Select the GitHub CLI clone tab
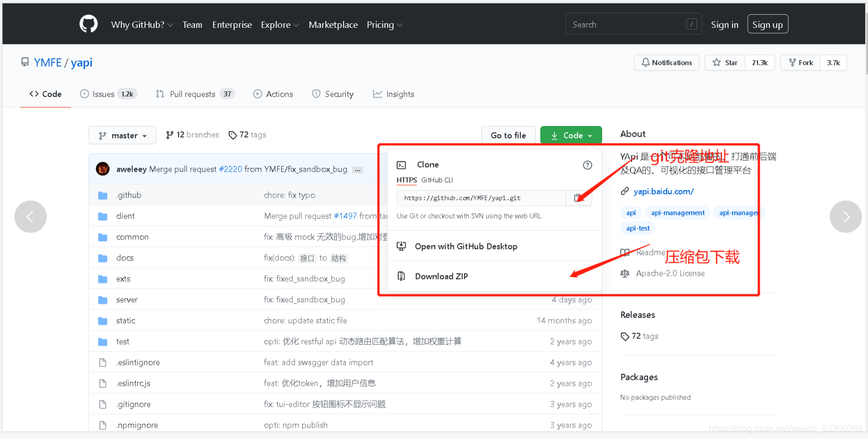The image size is (868, 439). (437, 180)
